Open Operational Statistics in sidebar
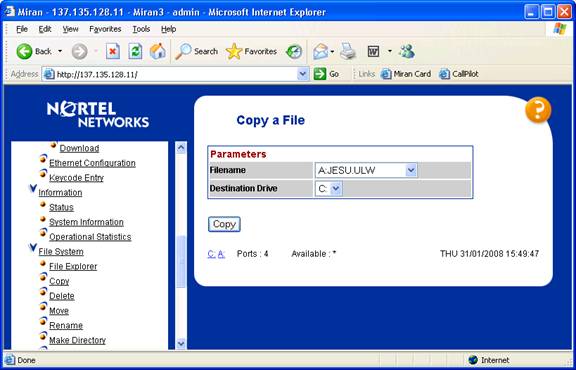This screenshot has height=370, width=576. 90,237
